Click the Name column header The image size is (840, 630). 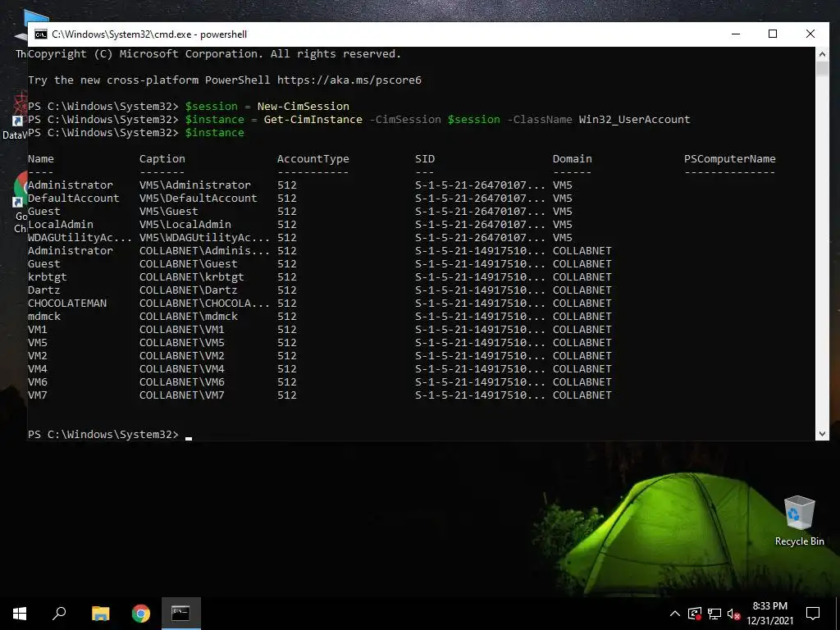click(x=41, y=159)
